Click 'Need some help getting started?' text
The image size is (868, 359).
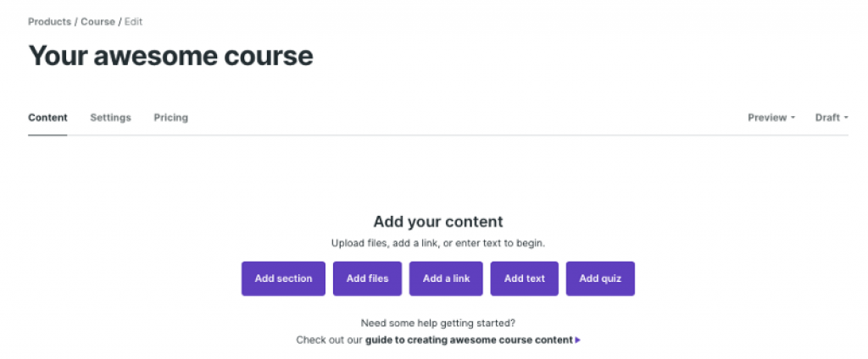tap(438, 323)
